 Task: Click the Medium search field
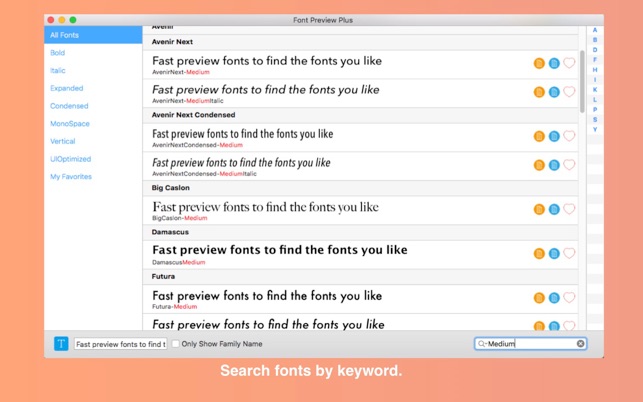[x=531, y=344]
